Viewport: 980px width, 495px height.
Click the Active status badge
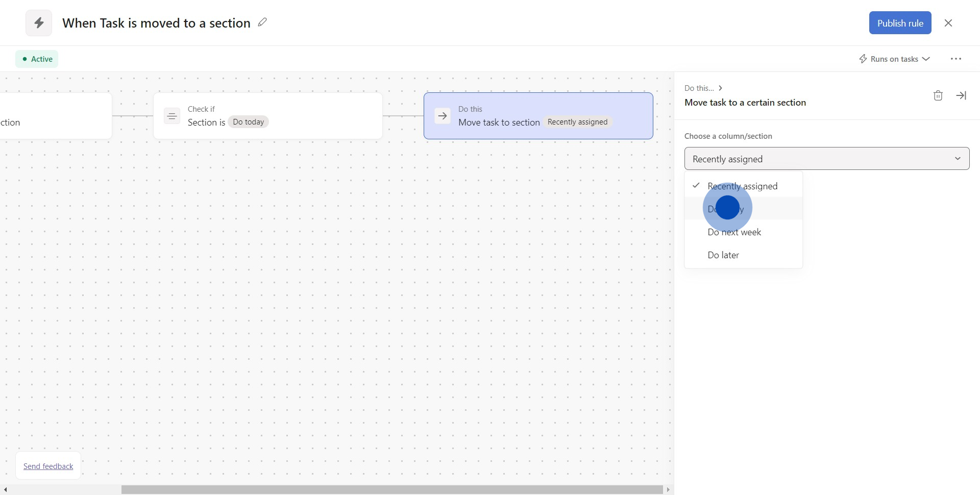37,59
